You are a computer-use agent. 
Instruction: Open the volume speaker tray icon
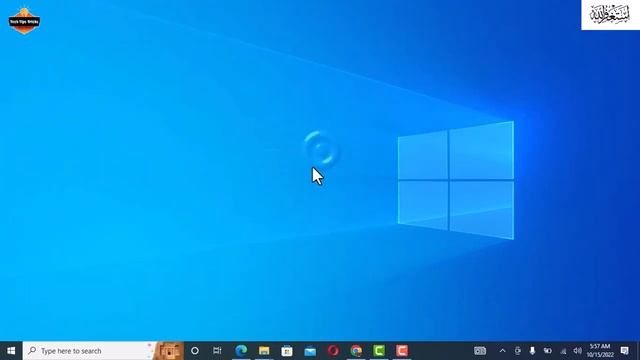(577, 351)
